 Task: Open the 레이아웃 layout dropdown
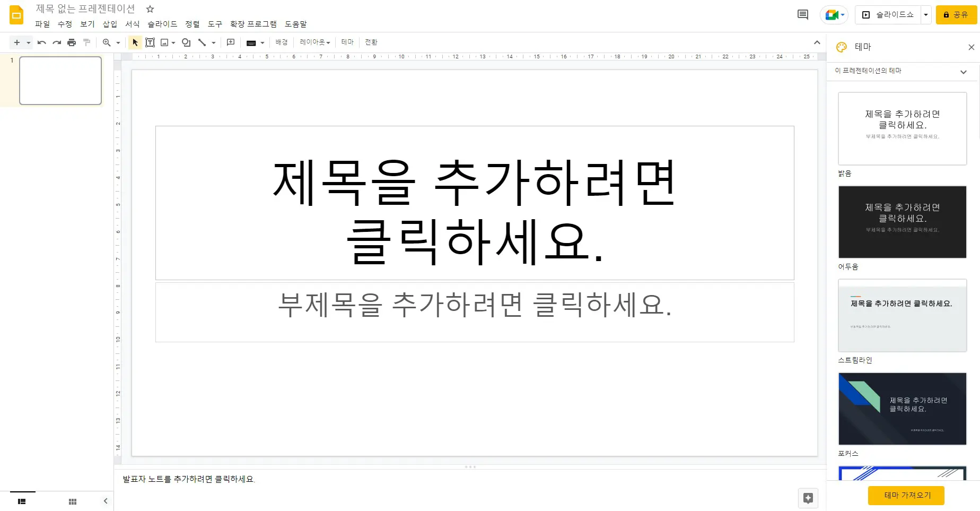pyautogui.click(x=315, y=42)
